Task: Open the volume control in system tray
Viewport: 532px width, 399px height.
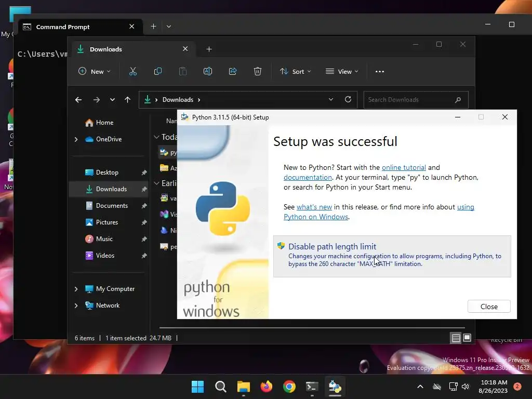Action: [465, 387]
